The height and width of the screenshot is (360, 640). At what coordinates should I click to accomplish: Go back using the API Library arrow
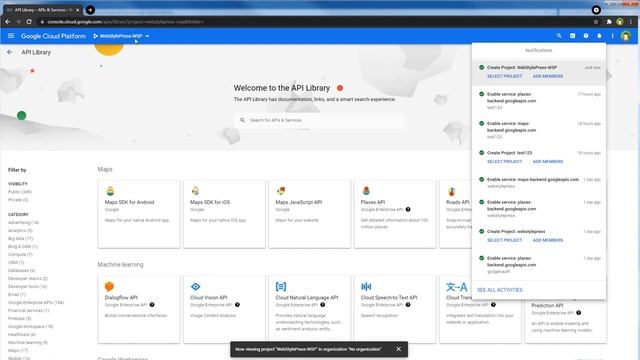10,52
